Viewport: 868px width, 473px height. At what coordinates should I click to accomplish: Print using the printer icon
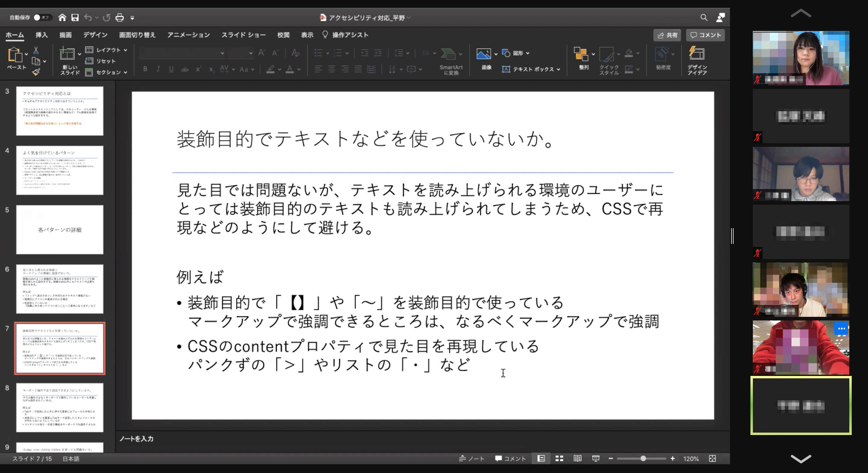[120, 17]
